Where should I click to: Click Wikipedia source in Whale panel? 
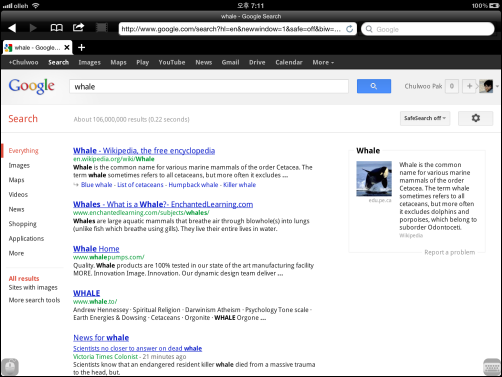tap(411, 236)
